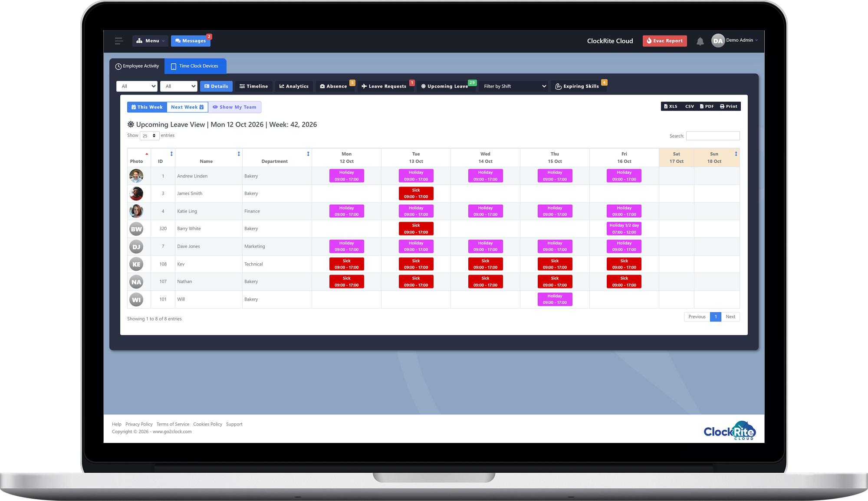The width and height of the screenshot is (868, 501).
Task: Open the first All filter dropdown
Action: [x=137, y=86]
